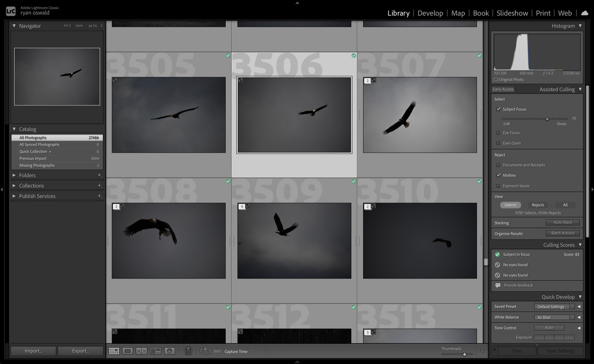
Task: Select eagle photo 3507 thumbnail
Action: pos(420,115)
